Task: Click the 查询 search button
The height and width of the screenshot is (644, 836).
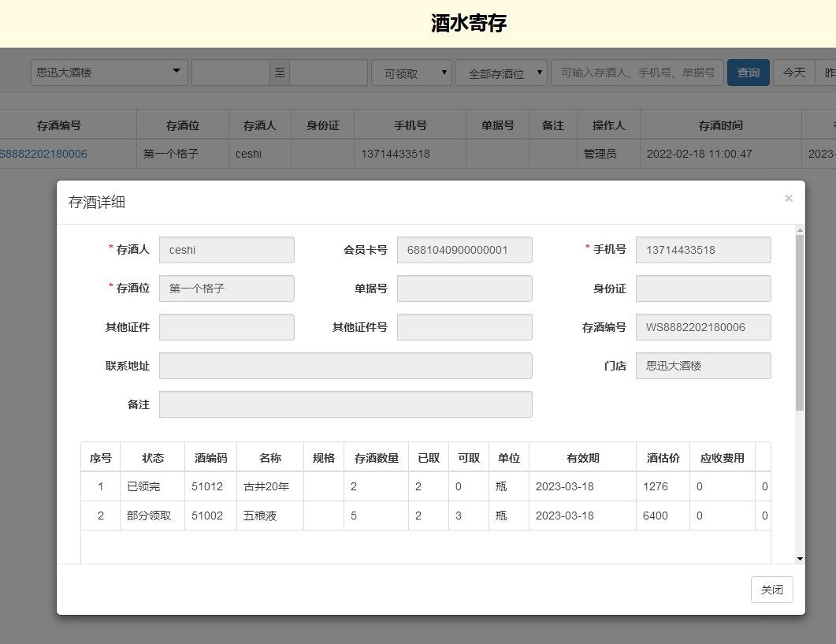Action: pyautogui.click(x=748, y=73)
